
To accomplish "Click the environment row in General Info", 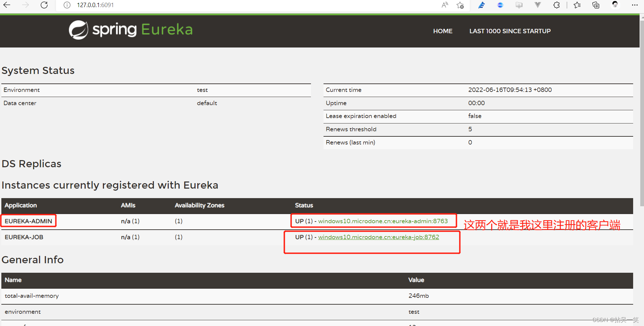I will tap(317, 312).
